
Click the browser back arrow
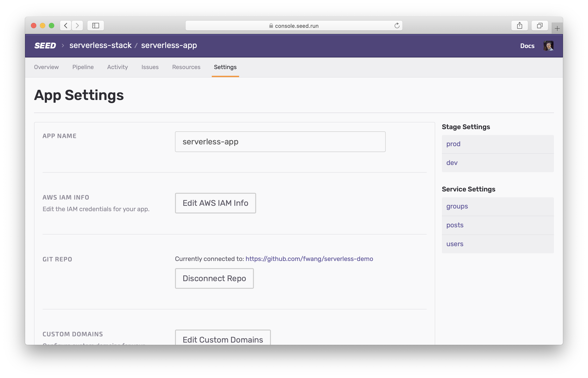(x=66, y=26)
